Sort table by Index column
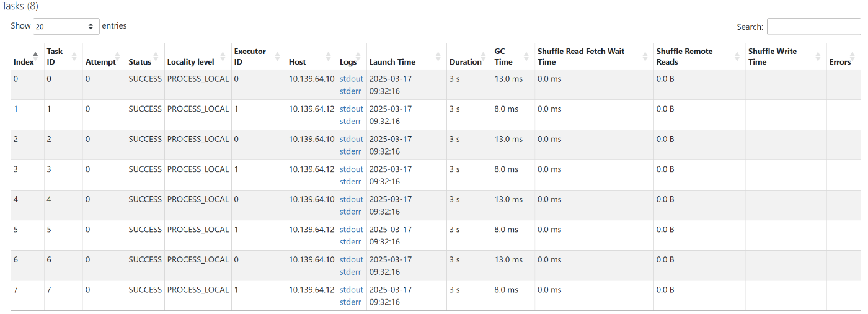The width and height of the screenshot is (868, 314). click(27, 56)
